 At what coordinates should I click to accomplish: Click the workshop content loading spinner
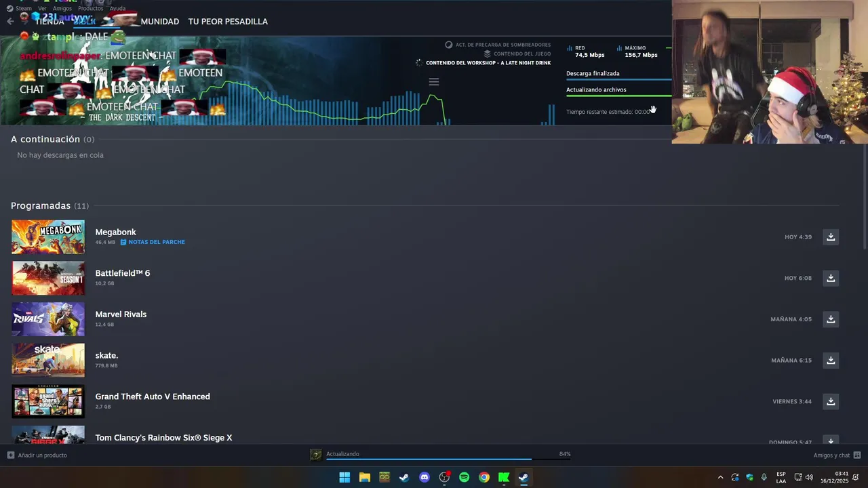click(x=418, y=62)
